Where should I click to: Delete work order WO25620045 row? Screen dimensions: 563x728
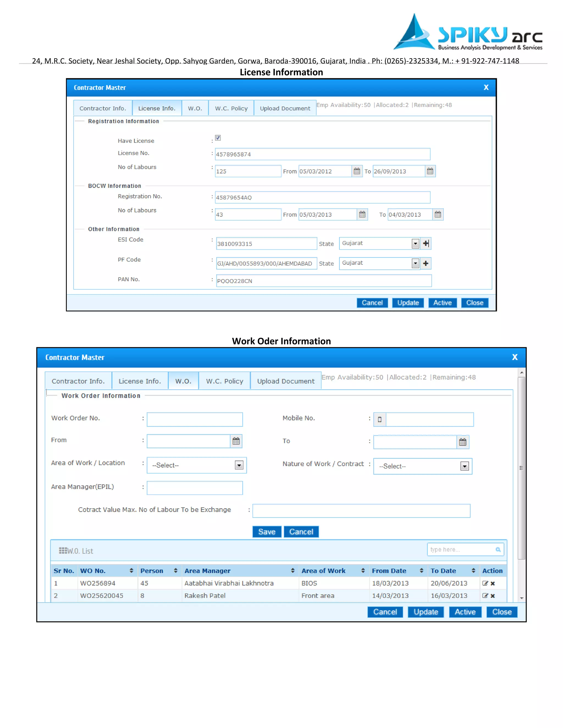tap(493, 596)
